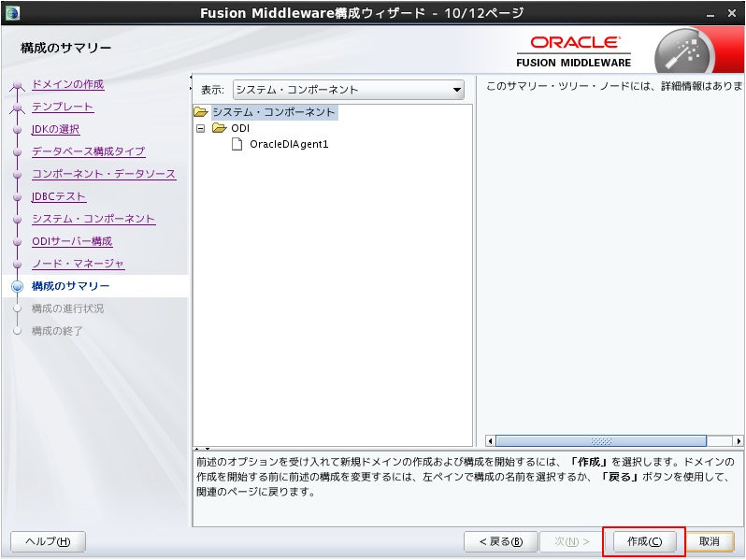
Task: Open ノード・マネージャ step
Action: pyautogui.click(x=78, y=263)
